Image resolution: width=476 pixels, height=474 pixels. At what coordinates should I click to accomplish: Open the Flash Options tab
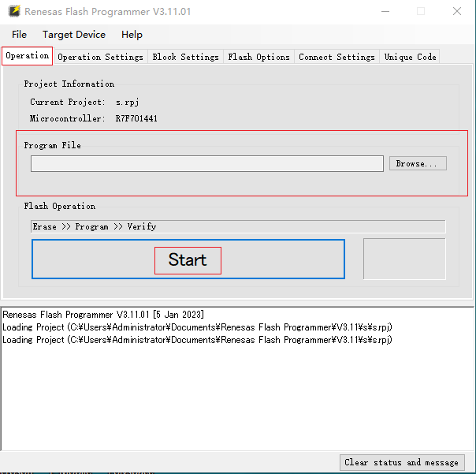(x=258, y=57)
